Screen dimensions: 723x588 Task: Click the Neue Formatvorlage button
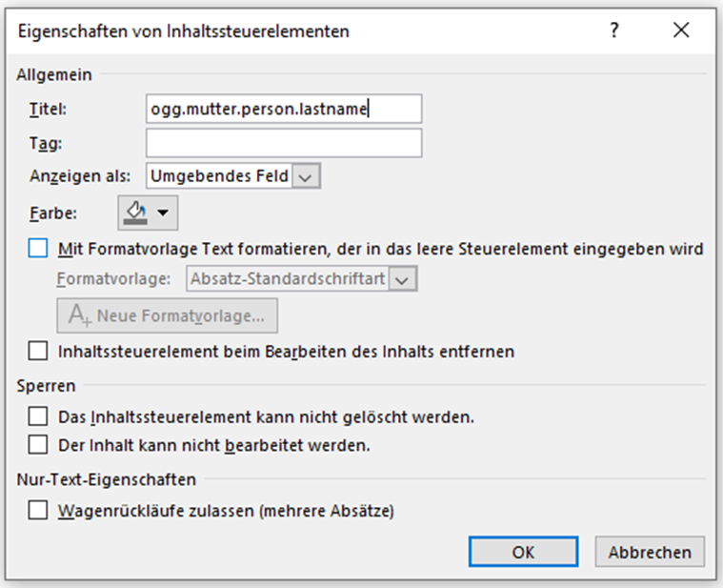coord(167,314)
